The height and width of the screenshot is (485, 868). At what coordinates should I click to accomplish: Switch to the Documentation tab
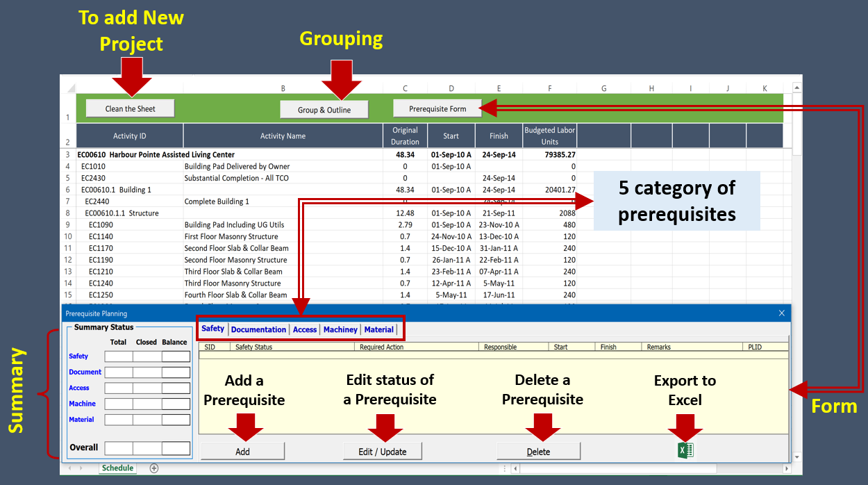tap(258, 329)
